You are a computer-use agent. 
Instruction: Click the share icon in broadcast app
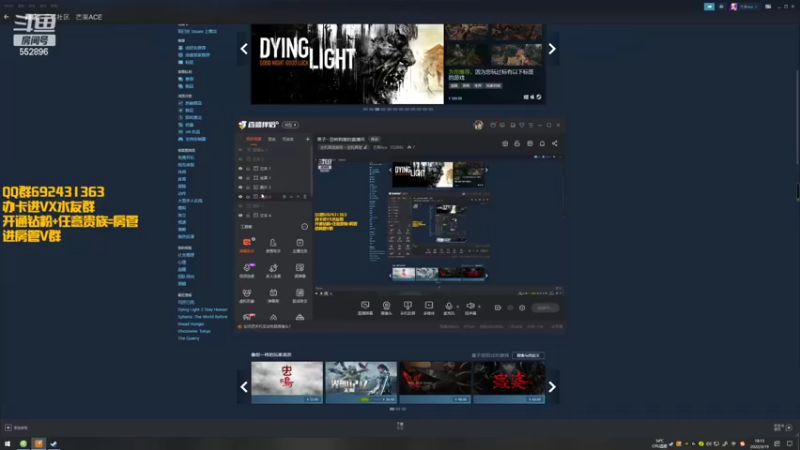555,144
